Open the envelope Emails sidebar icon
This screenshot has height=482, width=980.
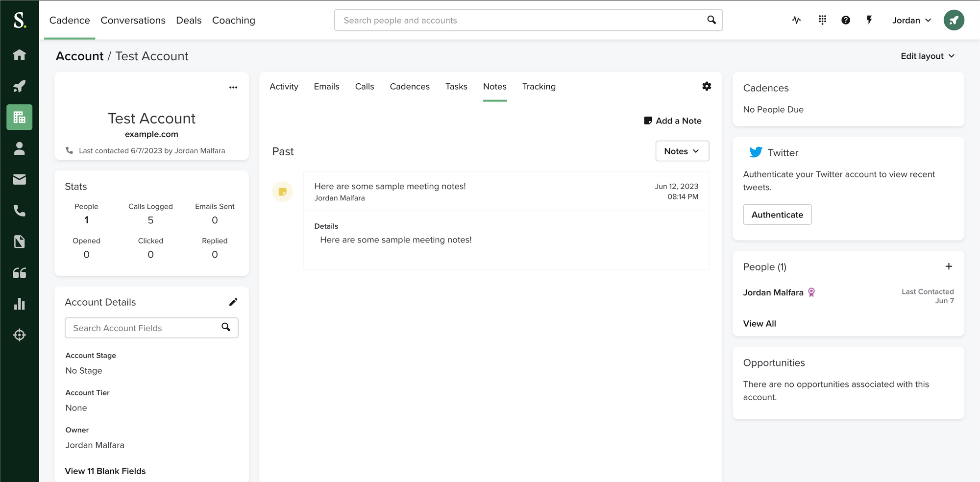pyautogui.click(x=19, y=180)
